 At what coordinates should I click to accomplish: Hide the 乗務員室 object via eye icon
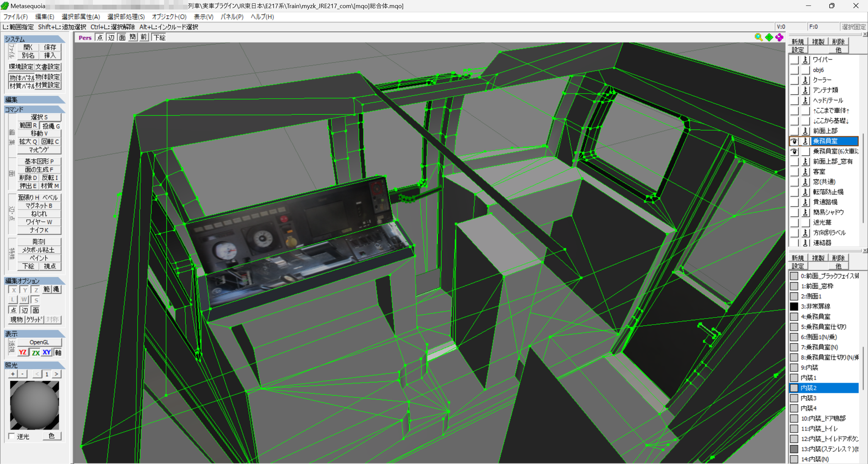click(794, 141)
